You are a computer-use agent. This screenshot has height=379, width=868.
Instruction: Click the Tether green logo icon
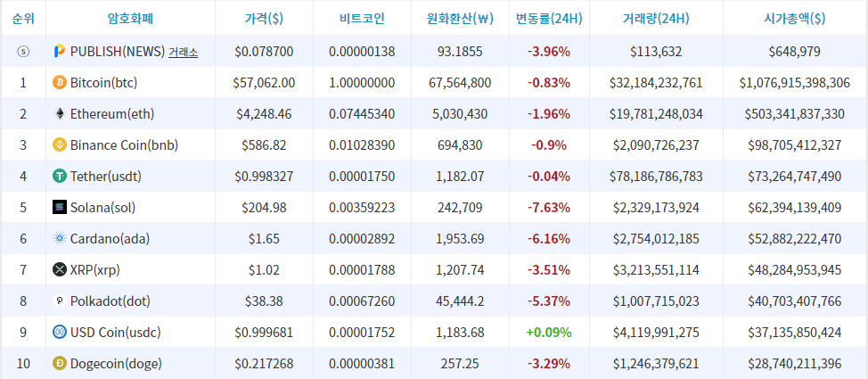pos(59,177)
